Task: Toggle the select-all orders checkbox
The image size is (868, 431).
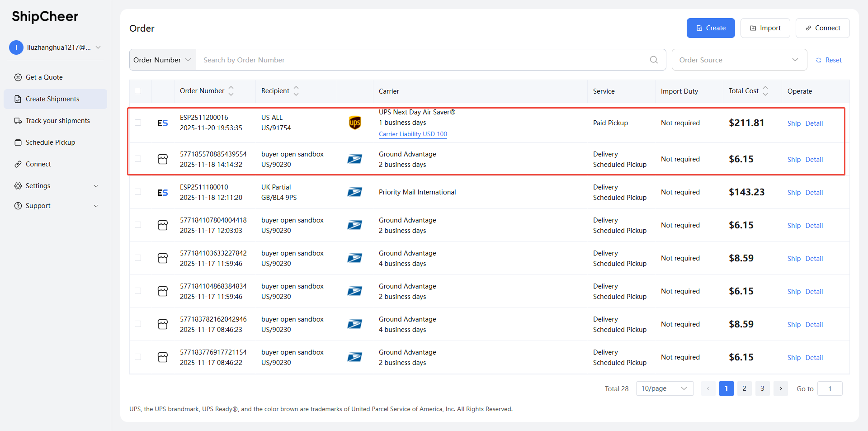Action: point(138,91)
